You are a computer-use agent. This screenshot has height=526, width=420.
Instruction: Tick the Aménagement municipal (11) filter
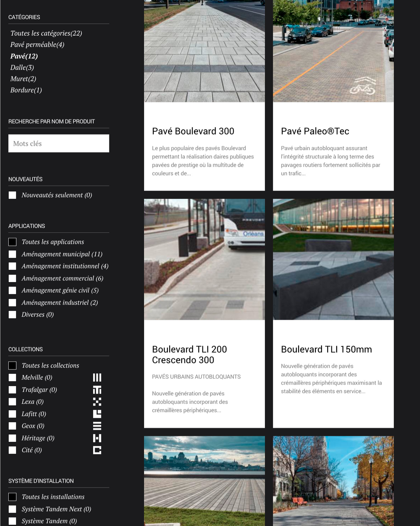click(12, 254)
